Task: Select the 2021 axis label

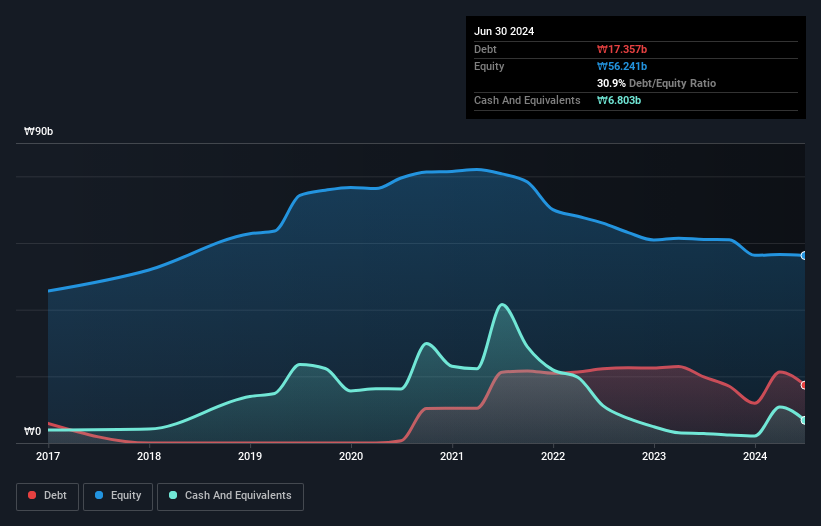Action: [x=452, y=456]
